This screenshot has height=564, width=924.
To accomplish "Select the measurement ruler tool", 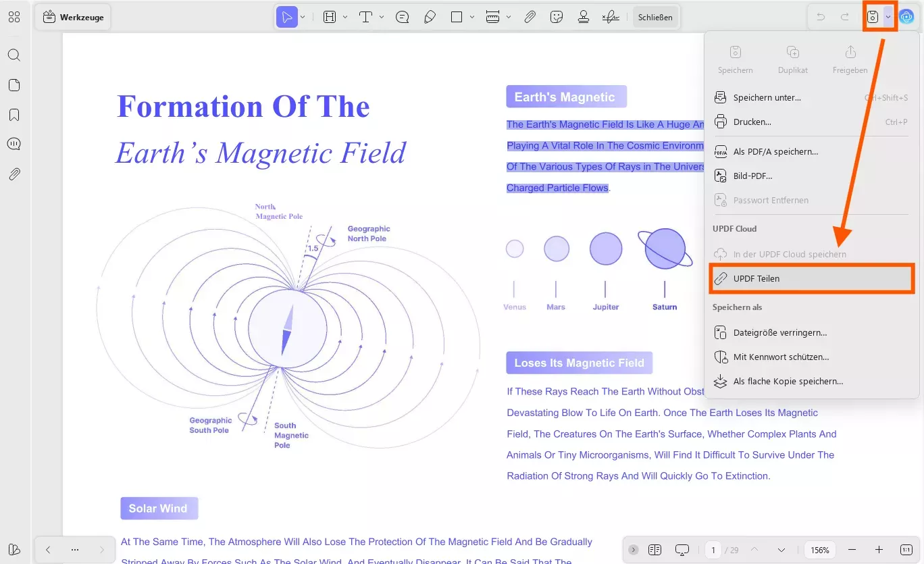I will (x=493, y=18).
